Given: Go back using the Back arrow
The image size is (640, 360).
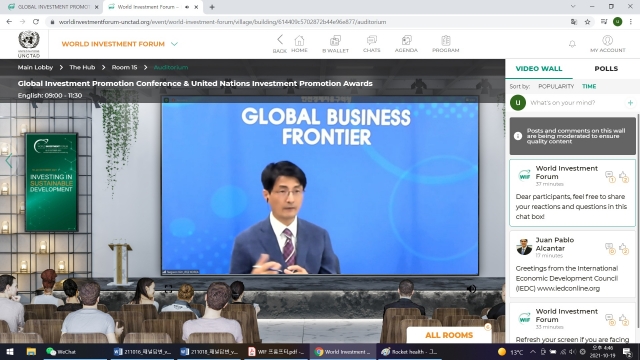Looking at the screenshot, I should (280, 40).
